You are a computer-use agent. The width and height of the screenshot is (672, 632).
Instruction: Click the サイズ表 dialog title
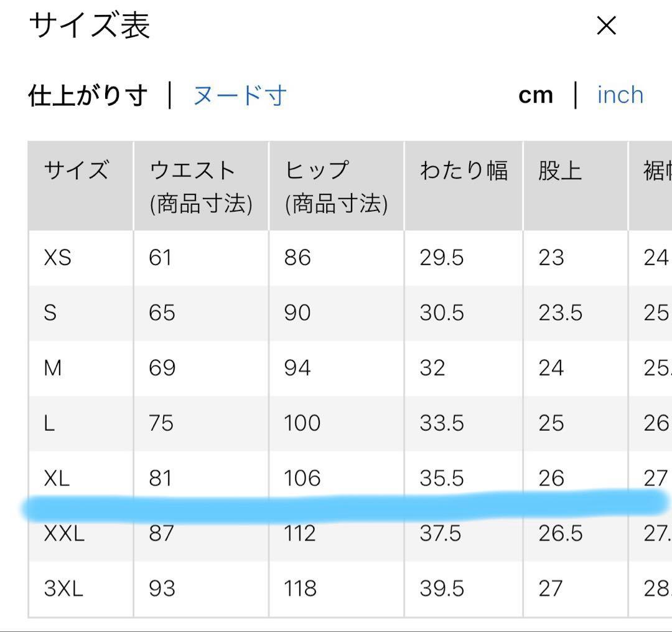click(90, 26)
